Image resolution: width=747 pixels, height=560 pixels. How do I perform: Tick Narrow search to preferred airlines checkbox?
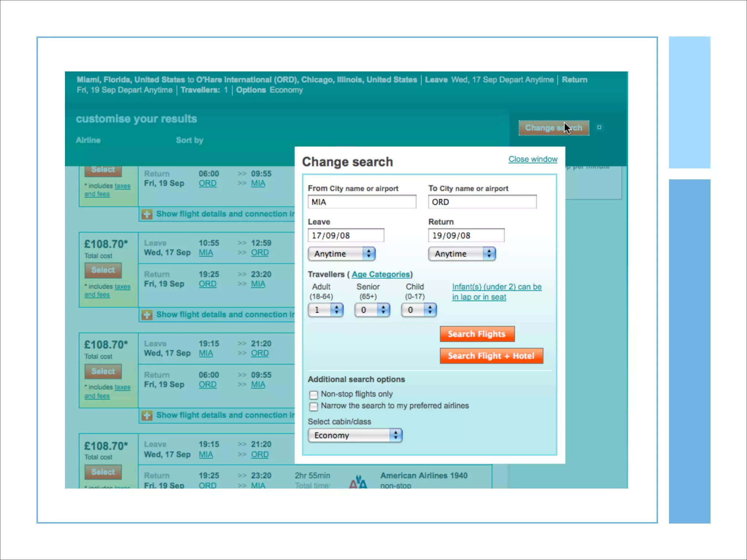coord(314,407)
